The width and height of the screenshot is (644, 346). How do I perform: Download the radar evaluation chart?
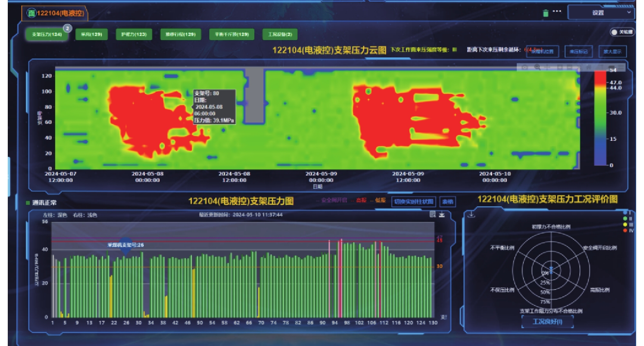click(x=471, y=215)
